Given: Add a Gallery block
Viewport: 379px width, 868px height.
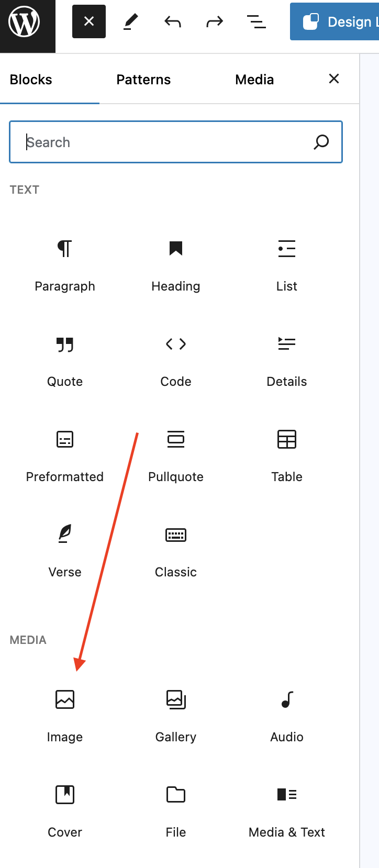Looking at the screenshot, I should click(x=176, y=715).
